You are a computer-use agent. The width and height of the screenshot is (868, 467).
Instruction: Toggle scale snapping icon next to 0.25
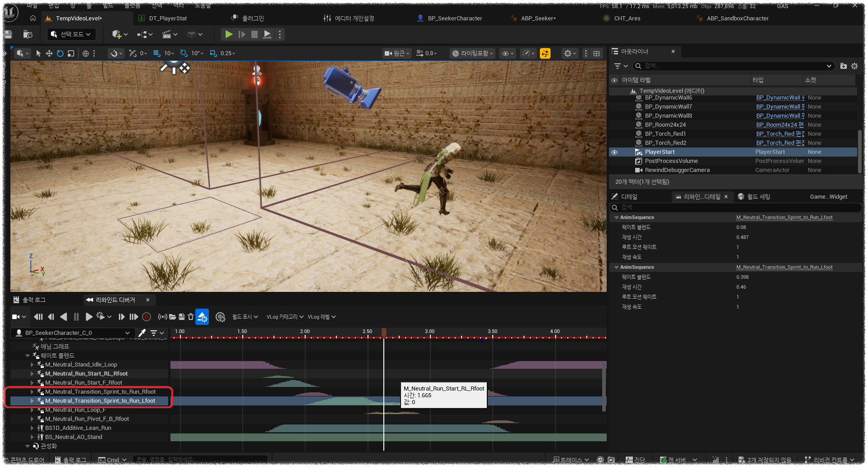click(213, 53)
